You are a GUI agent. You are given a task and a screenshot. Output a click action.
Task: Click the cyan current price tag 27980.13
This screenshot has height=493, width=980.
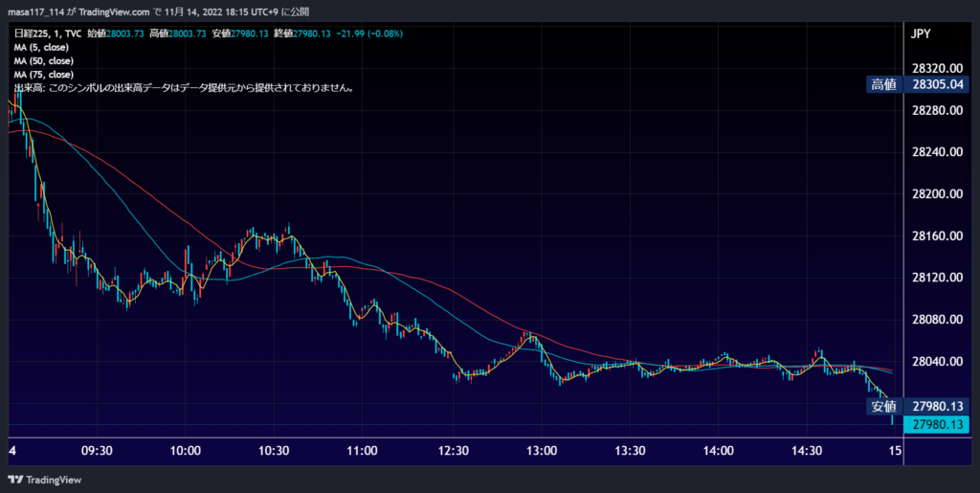936,425
